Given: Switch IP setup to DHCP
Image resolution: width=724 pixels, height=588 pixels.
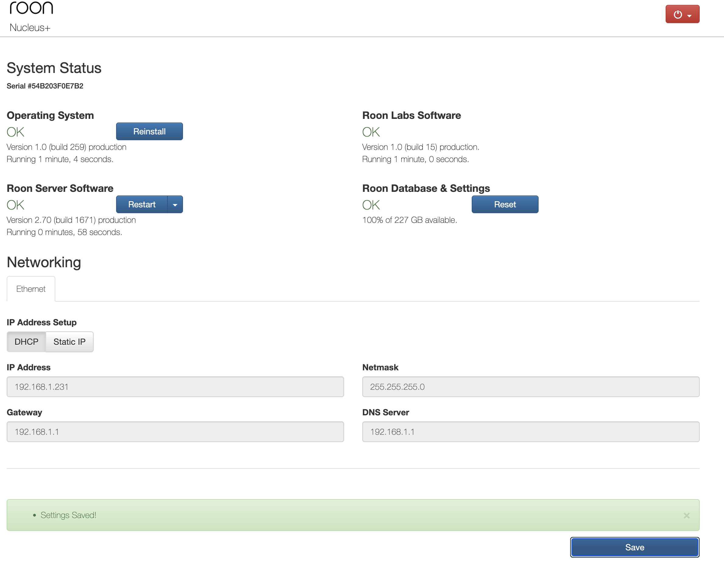Looking at the screenshot, I should [x=26, y=342].
